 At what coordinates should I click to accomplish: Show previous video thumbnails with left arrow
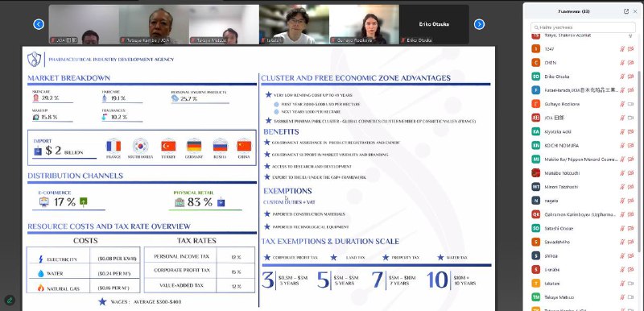(39, 25)
